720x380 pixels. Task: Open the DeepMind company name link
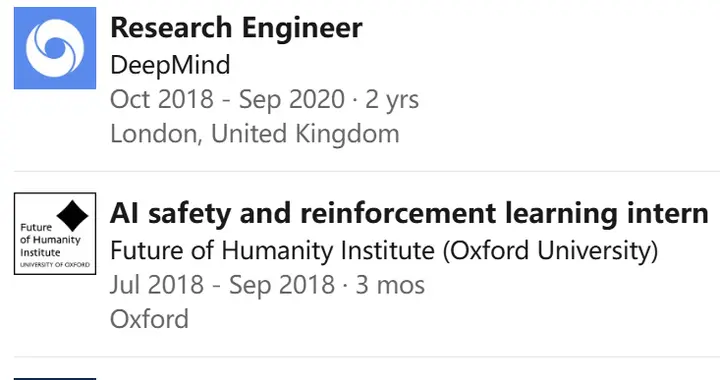[x=170, y=65]
